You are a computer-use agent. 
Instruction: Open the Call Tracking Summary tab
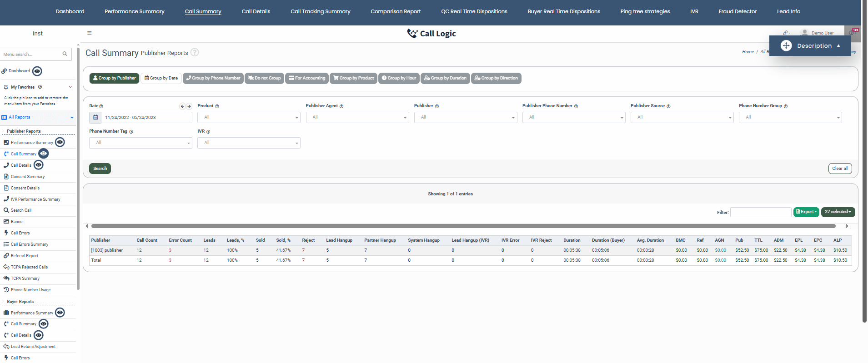point(321,11)
